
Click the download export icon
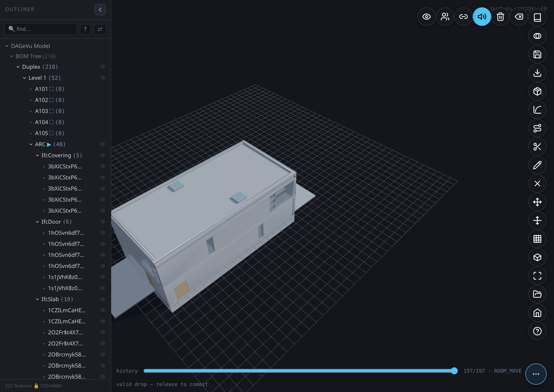(x=537, y=73)
